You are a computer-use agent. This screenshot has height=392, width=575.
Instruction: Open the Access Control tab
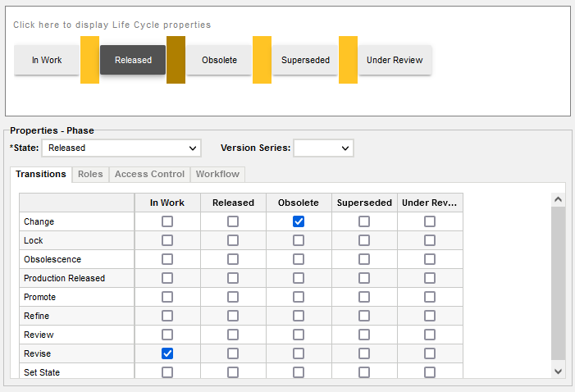tap(149, 174)
